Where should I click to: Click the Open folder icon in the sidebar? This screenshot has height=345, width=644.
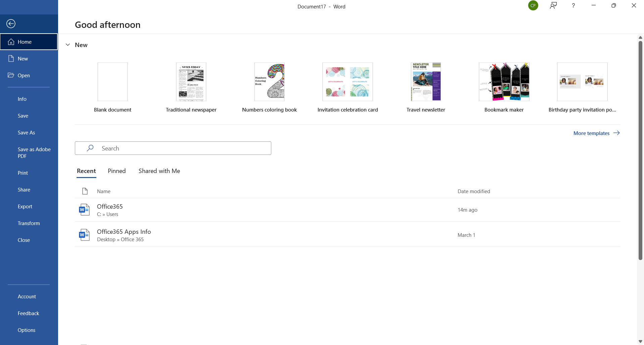(x=11, y=75)
